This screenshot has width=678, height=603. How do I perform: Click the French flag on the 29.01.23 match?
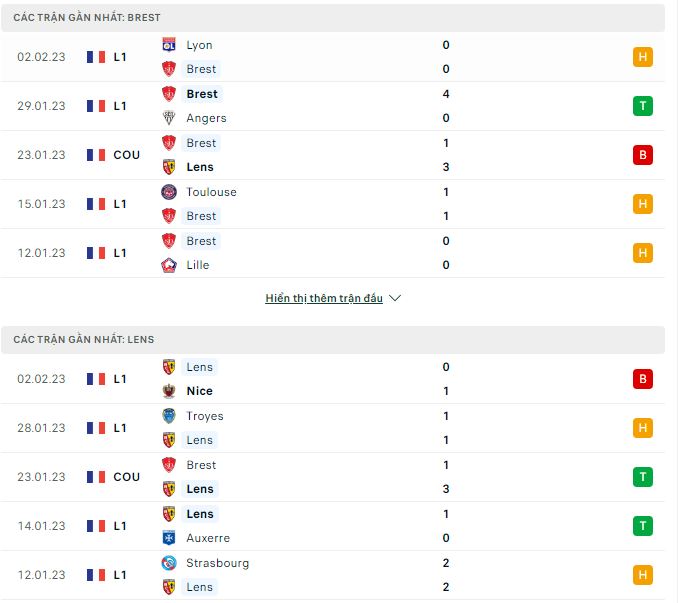click(x=96, y=106)
